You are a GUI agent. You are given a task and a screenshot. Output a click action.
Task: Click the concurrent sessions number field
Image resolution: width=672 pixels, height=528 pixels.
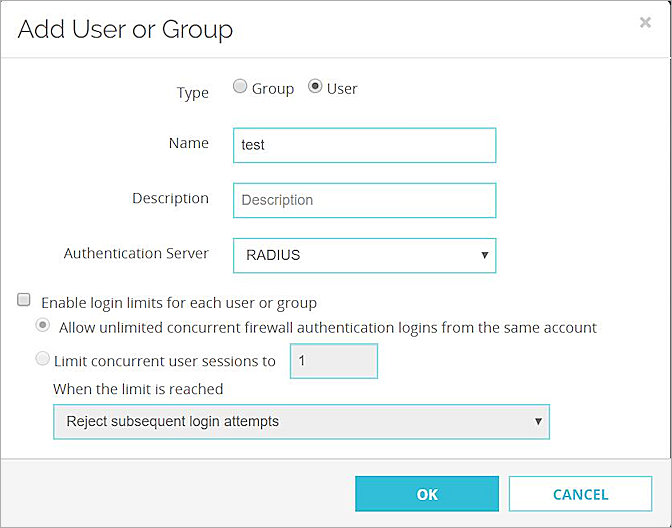(333, 361)
